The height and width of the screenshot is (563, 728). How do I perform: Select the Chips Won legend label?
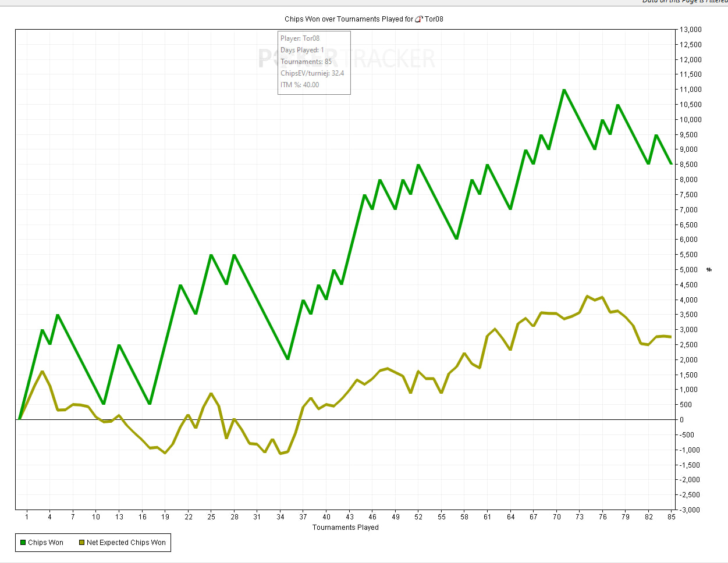click(x=45, y=543)
